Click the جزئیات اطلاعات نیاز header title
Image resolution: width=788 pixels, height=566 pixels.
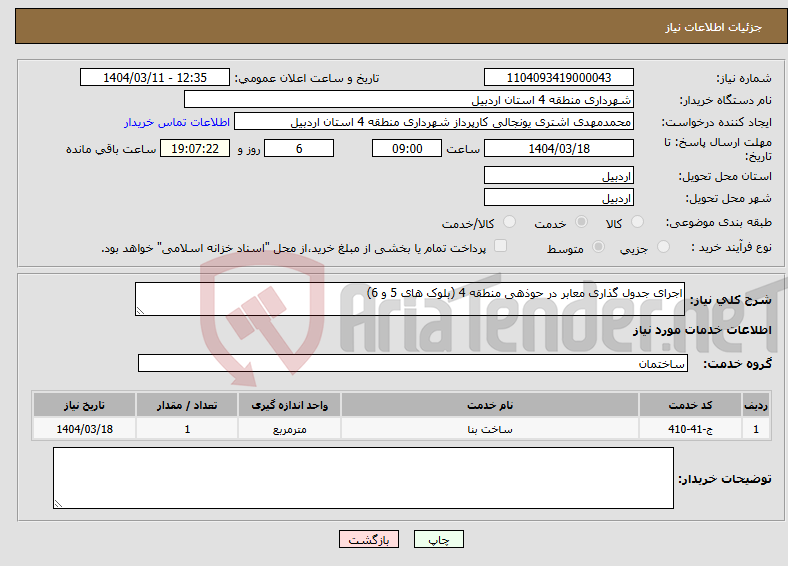pos(714,27)
